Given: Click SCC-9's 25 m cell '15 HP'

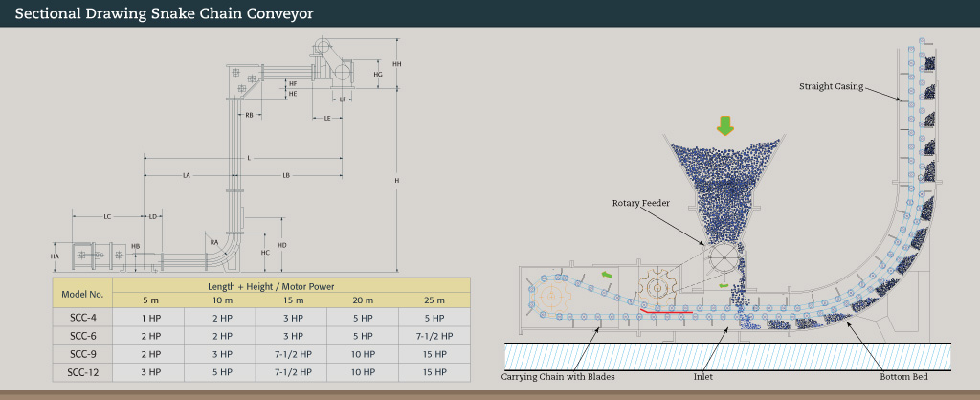Looking at the screenshot, I should [x=434, y=354].
